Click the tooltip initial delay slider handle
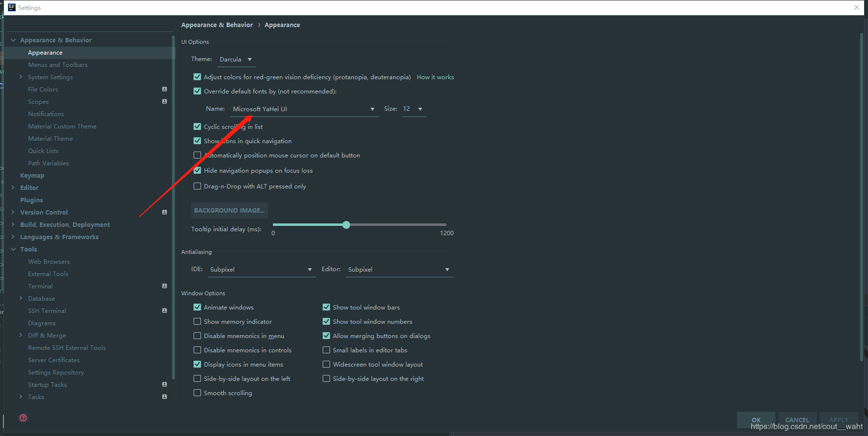The width and height of the screenshot is (868, 436). (346, 225)
